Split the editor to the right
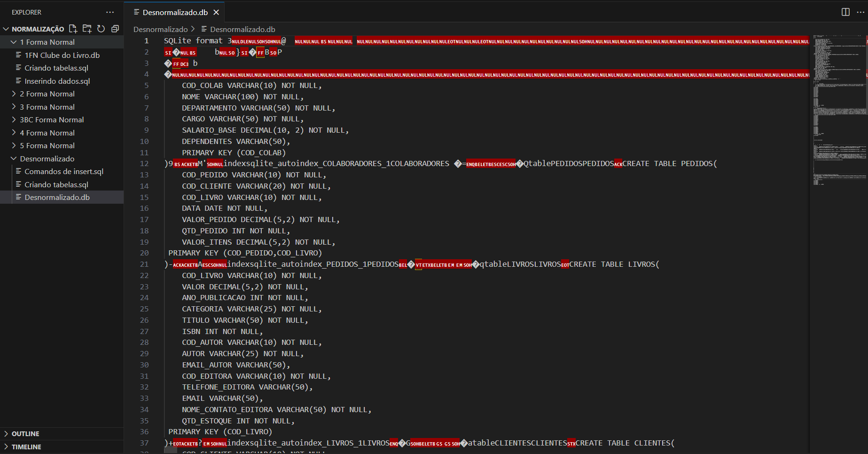The width and height of the screenshot is (868, 454). point(845,12)
